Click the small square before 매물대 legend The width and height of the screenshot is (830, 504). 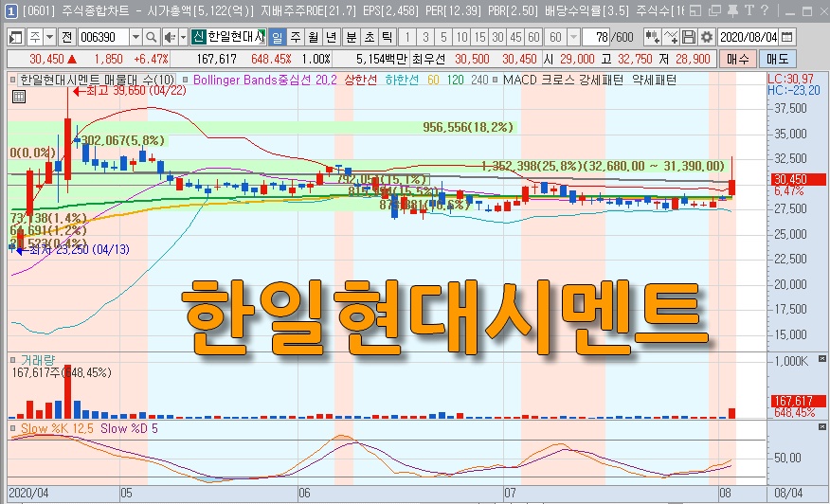pos(12,80)
